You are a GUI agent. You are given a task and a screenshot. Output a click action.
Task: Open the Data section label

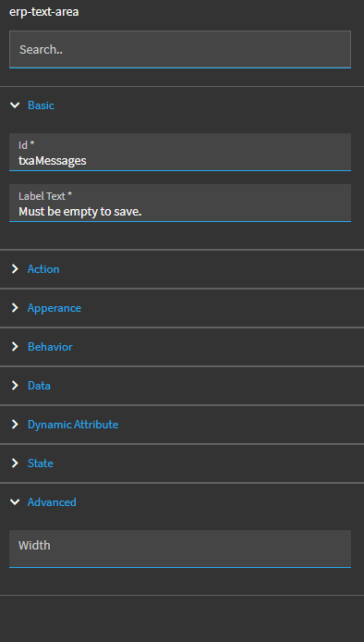pyautogui.click(x=39, y=386)
